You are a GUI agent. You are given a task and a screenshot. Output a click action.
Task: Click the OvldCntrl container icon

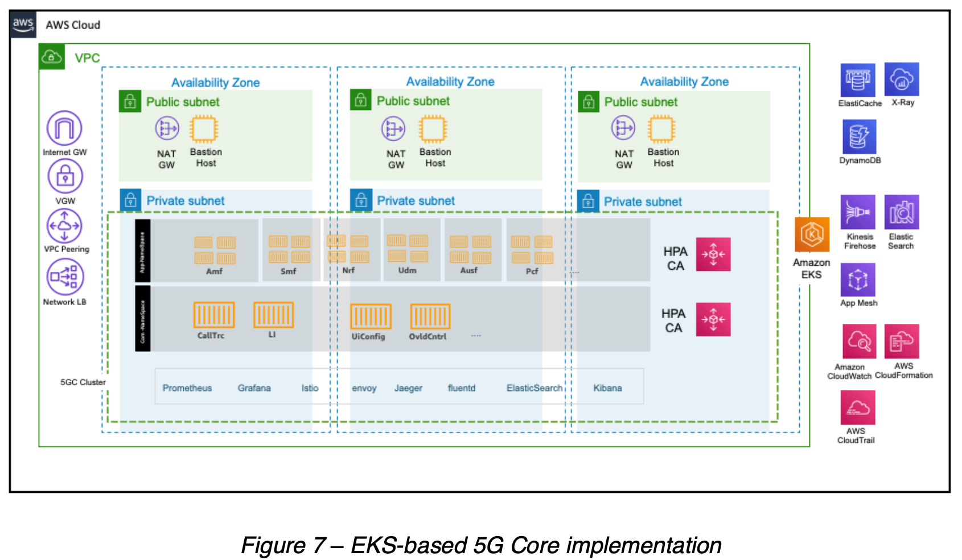[430, 316]
